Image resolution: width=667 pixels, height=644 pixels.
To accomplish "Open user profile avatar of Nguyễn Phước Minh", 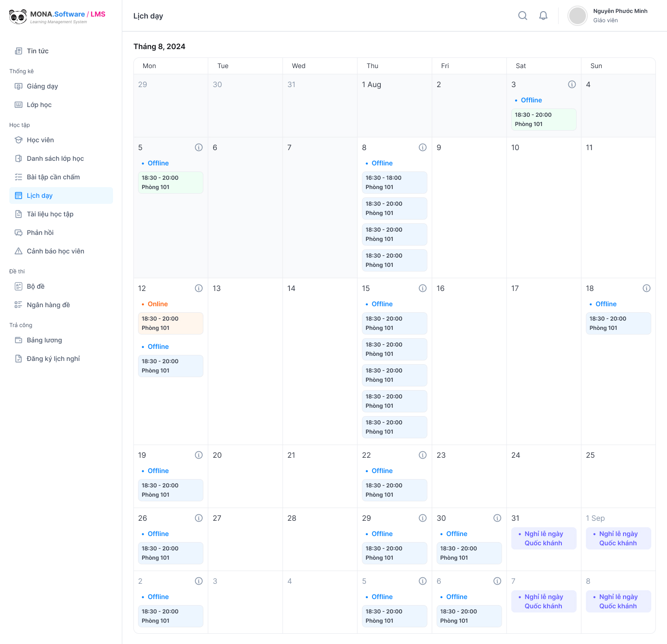I will [578, 16].
